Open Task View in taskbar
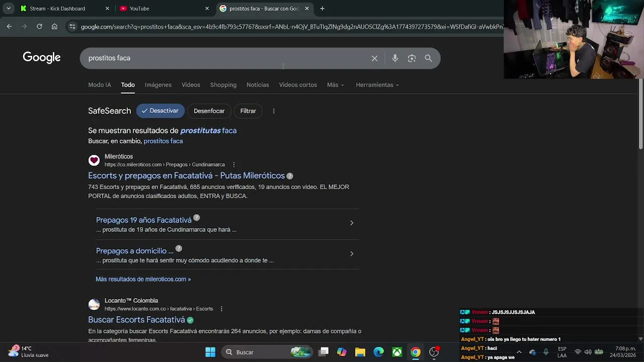 [x=324, y=352]
